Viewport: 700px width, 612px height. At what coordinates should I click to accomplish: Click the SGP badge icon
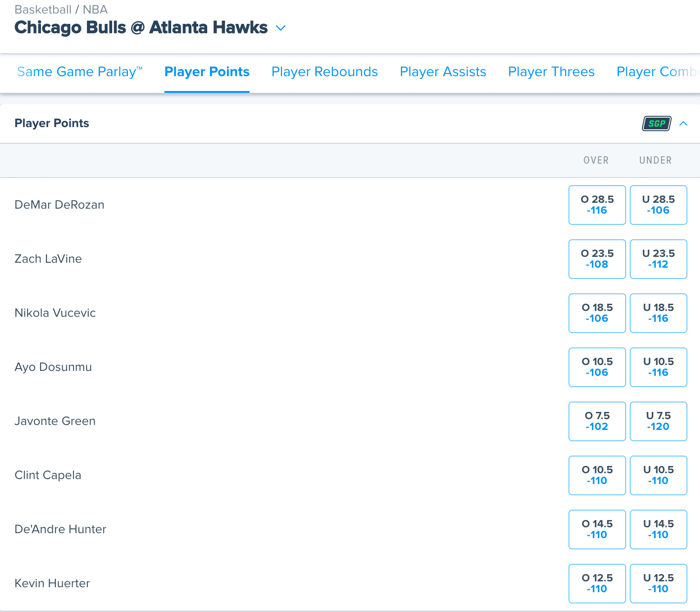pyautogui.click(x=656, y=123)
